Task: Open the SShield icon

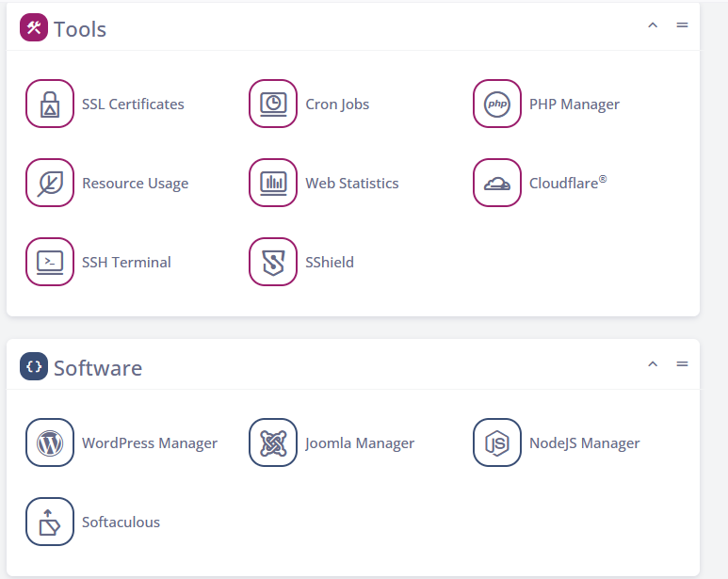Action: tap(273, 262)
